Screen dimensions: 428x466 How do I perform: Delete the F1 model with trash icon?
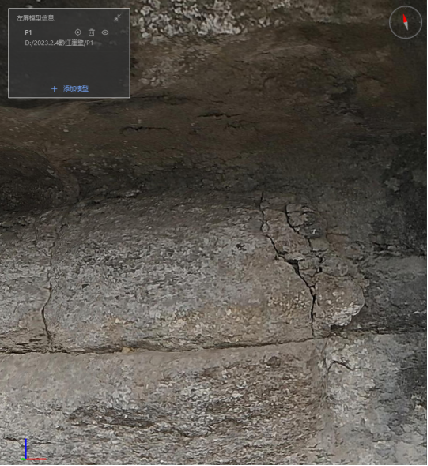(92, 32)
